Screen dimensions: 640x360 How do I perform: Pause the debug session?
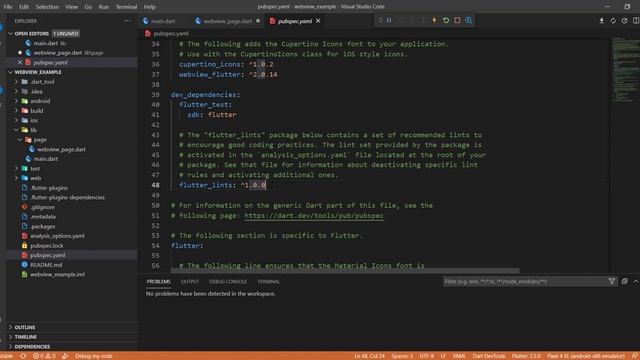[389, 20]
